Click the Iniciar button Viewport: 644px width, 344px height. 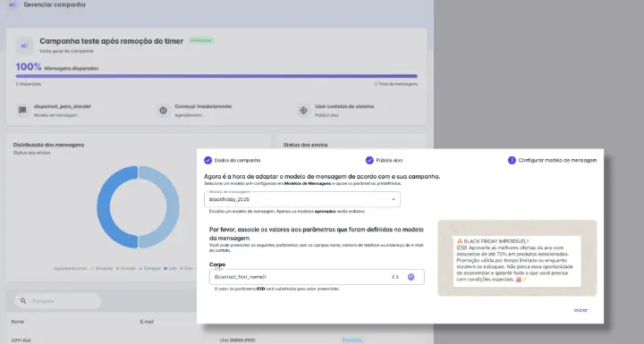tap(580, 310)
